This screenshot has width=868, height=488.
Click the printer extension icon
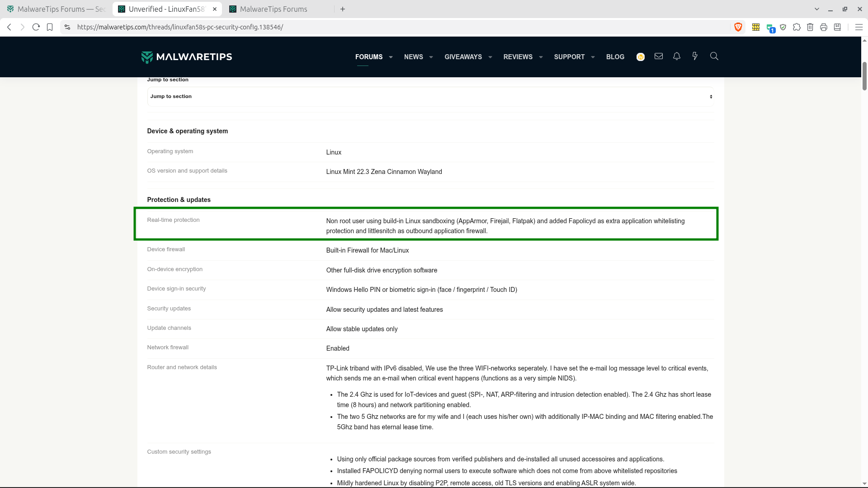[x=824, y=27]
